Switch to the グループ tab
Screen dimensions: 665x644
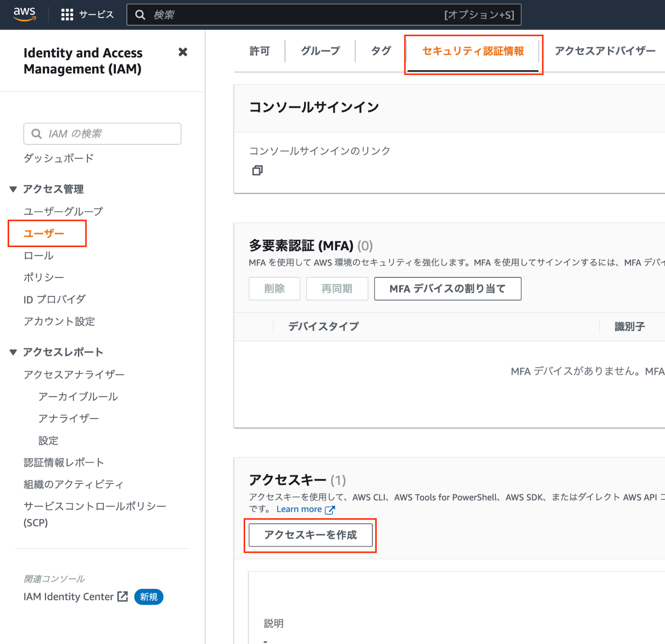coord(321,51)
